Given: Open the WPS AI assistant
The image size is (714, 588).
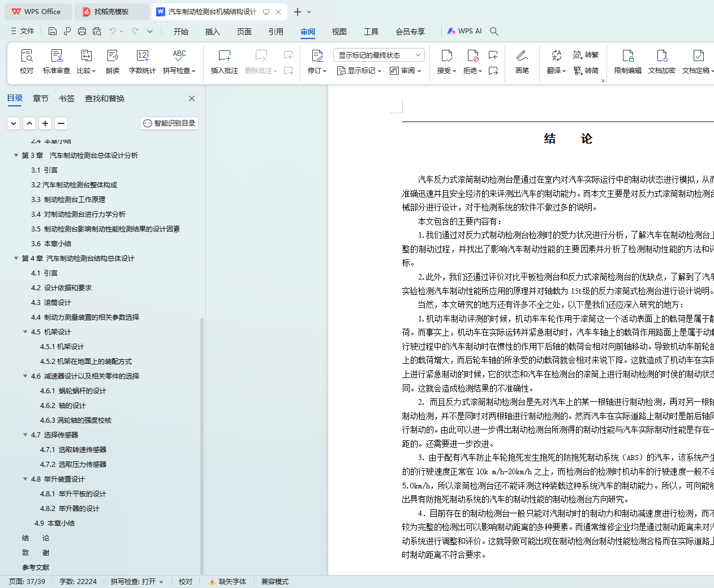Looking at the screenshot, I should 464,31.
